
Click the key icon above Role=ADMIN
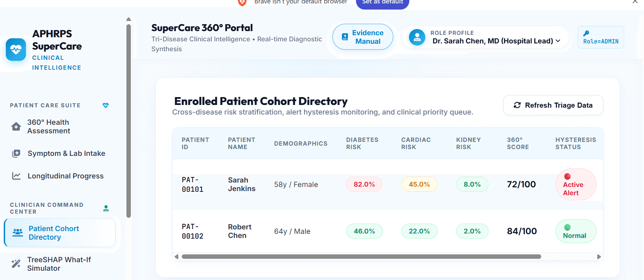pos(586,33)
